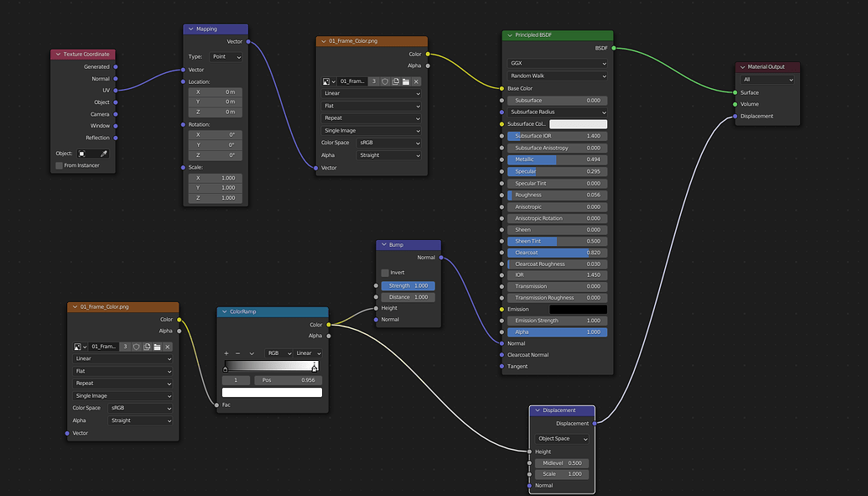The height and width of the screenshot is (496, 868).
Task: Add a color stop with ColorRamp plus icon
Action: pyautogui.click(x=226, y=353)
